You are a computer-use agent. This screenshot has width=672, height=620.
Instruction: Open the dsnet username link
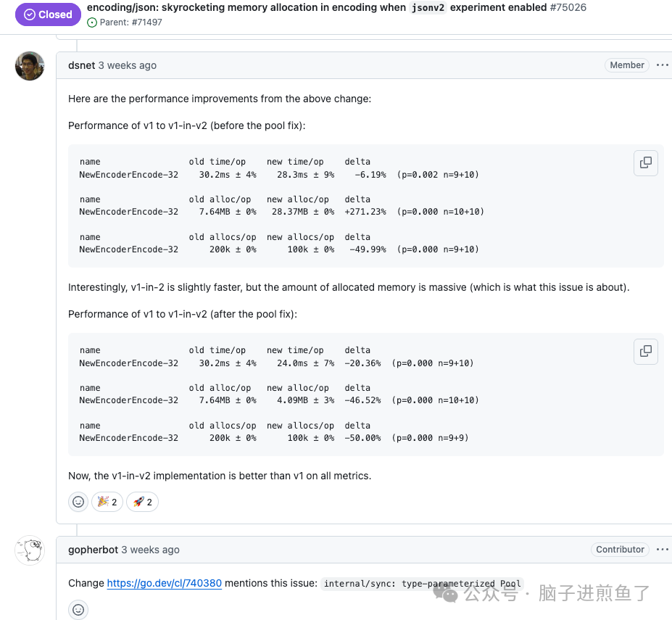coord(81,65)
